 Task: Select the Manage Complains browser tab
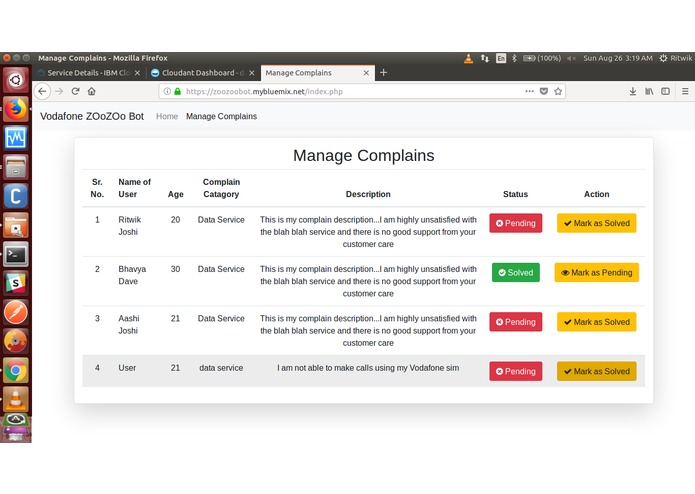(x=317, y=73)
